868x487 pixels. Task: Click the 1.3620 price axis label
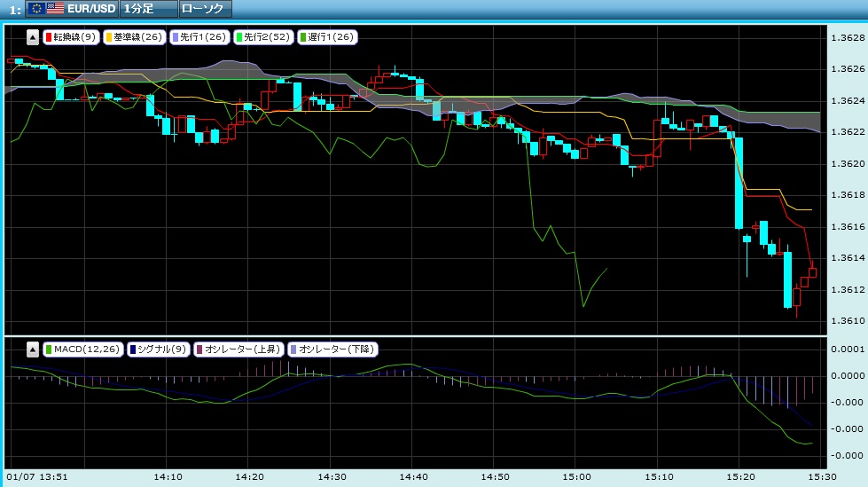point(848,163)
